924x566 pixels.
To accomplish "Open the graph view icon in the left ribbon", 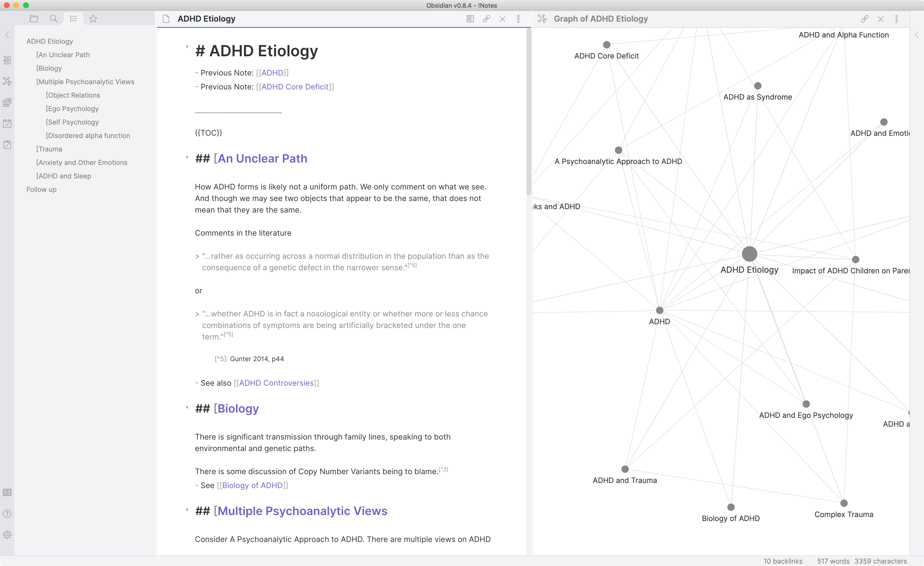I will point(7,81).
